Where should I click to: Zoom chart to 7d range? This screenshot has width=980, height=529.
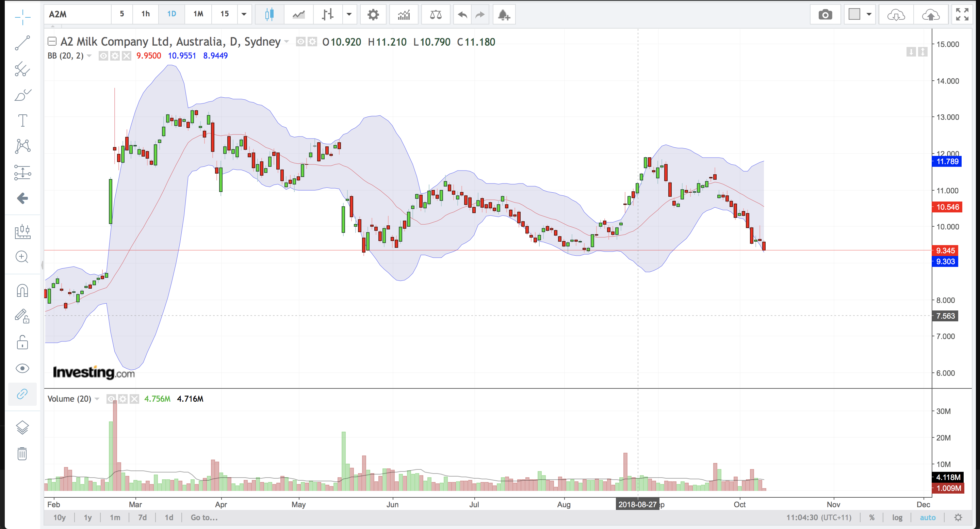coord(142,517)
